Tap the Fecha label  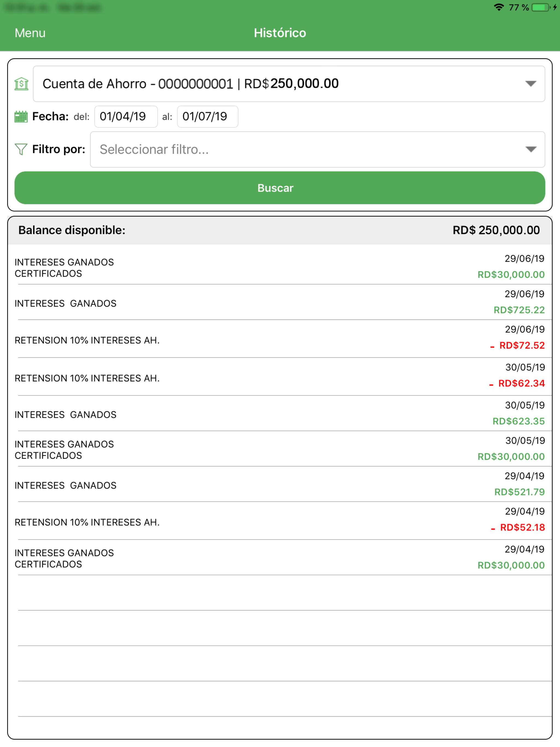click(50, 116)
